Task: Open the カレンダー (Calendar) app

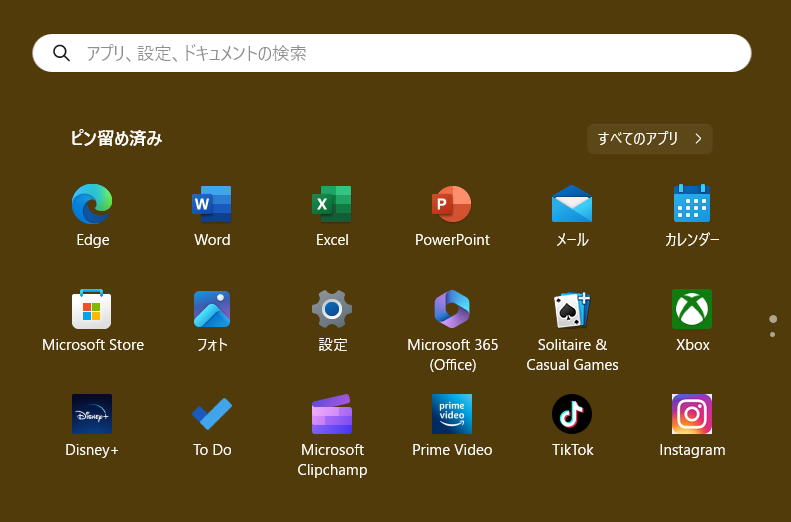Action: coord(692,204)
